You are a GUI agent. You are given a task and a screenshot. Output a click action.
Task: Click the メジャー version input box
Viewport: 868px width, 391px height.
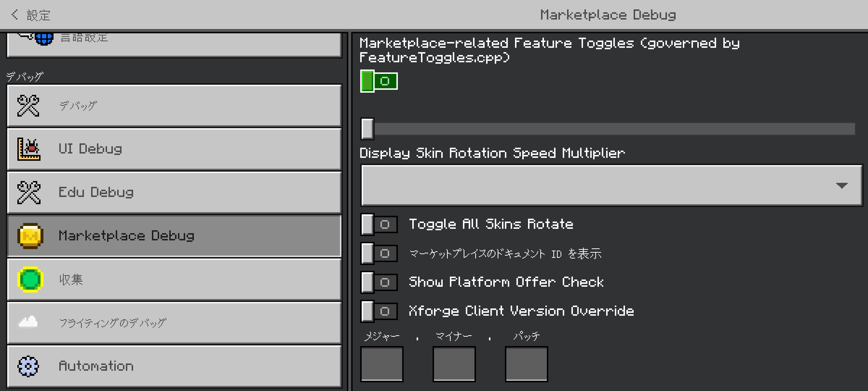click(x=382, y=364)
